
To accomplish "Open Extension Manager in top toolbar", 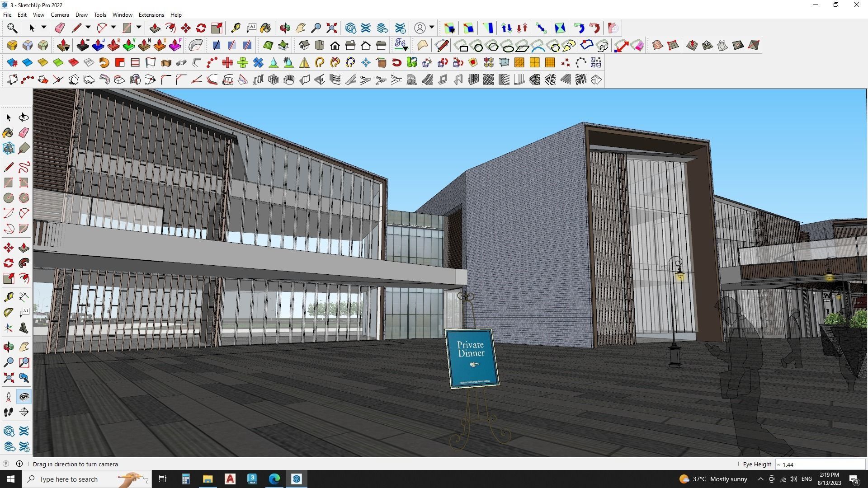I will coord(401,28).
